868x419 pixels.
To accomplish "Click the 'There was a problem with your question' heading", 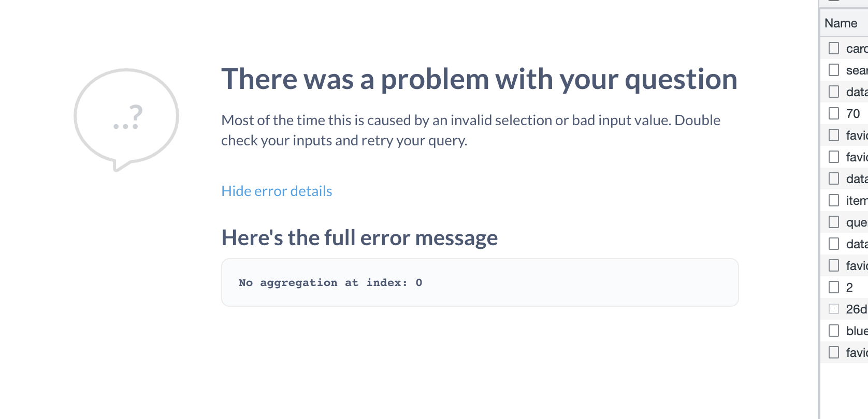I will 480,79.
